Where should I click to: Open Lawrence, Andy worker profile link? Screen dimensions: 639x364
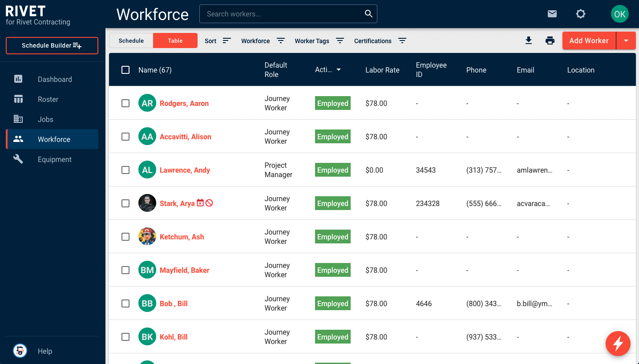(185, 170)
